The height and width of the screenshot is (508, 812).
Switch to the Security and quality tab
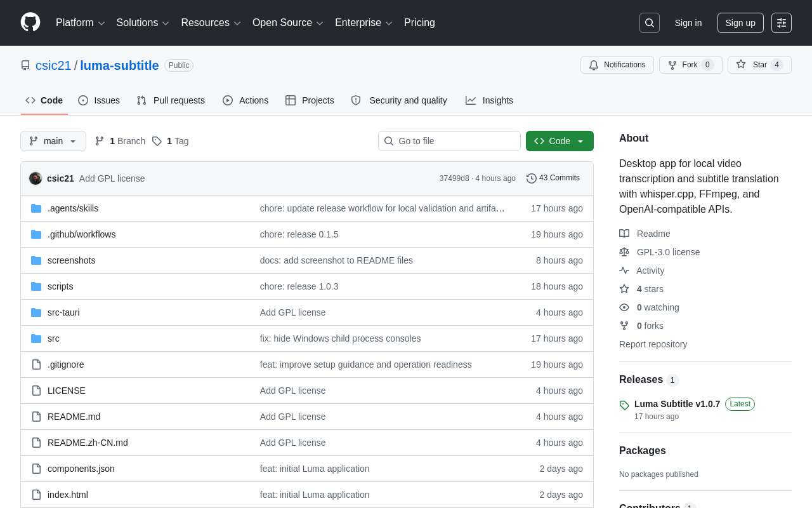(399, 100)
